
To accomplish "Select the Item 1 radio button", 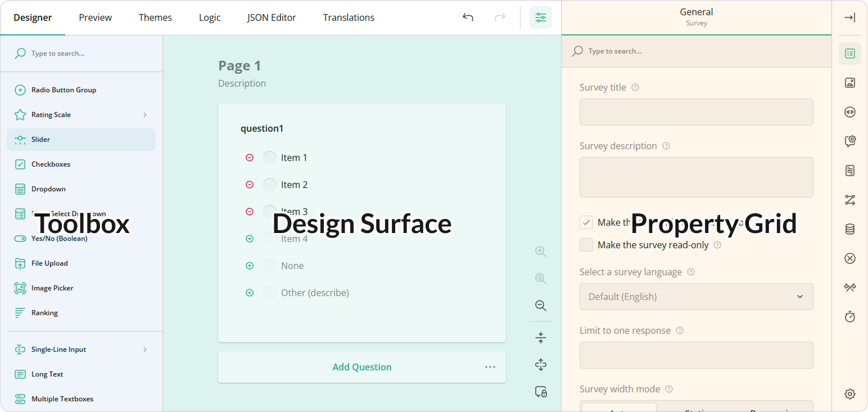I will (269, 157).
